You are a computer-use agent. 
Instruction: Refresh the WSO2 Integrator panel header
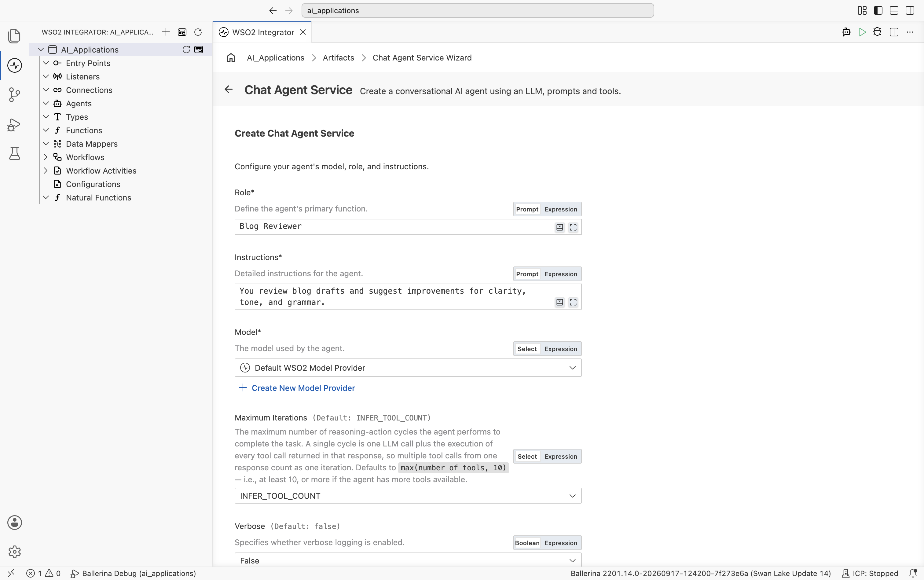pos(198,32)
